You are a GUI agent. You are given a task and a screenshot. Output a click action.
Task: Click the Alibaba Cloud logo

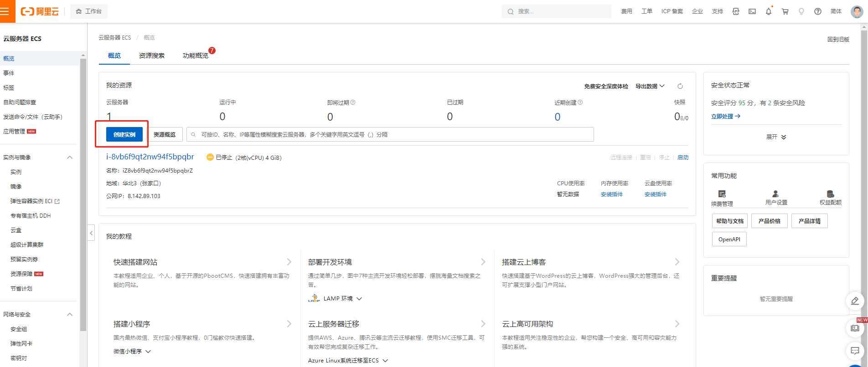(x=40, y=11)
